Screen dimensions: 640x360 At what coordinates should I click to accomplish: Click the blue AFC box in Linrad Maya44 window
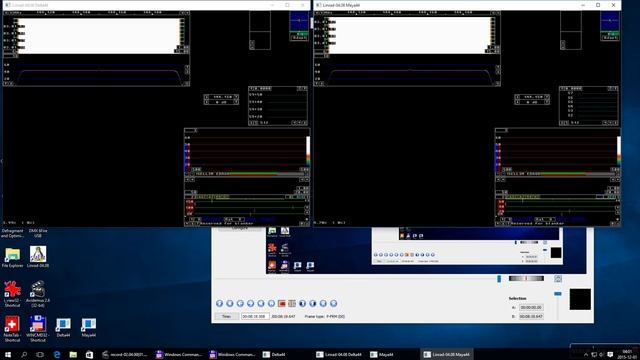tap(610, 21)
